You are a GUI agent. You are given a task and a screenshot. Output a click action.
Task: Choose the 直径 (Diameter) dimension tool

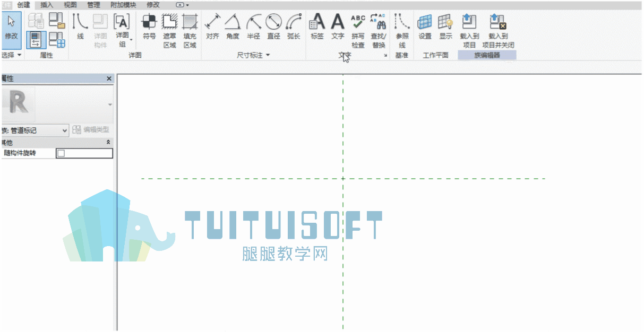point(273,28)
